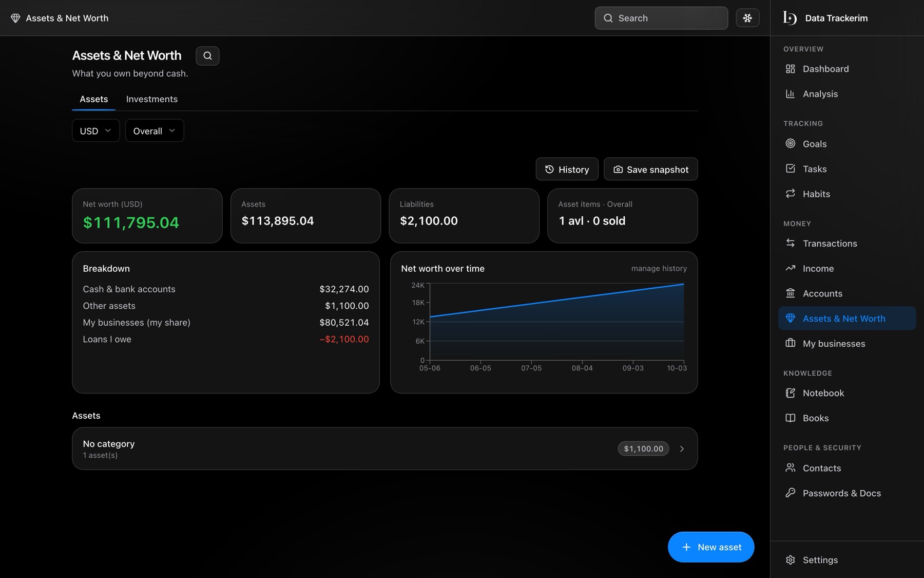Click the magnifier icon beside the page title
The image size is (924, 578).
(x=207, y=55)
